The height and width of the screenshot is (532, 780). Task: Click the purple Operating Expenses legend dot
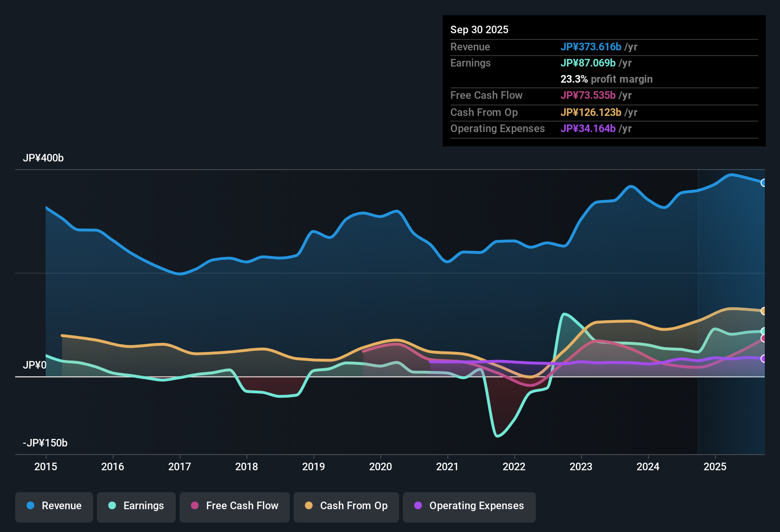[418, 506]
